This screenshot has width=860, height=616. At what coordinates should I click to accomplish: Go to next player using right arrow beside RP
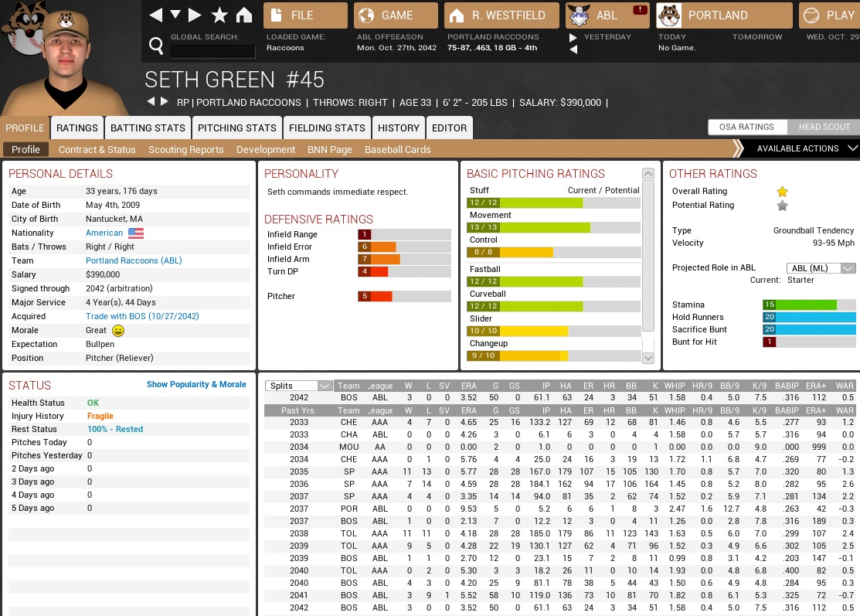click(164, 102)
